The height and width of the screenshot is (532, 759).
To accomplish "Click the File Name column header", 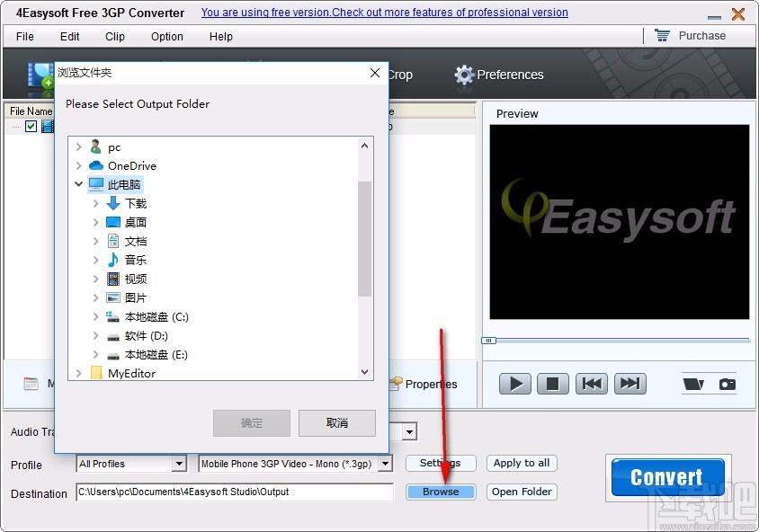I will (31, 111).
